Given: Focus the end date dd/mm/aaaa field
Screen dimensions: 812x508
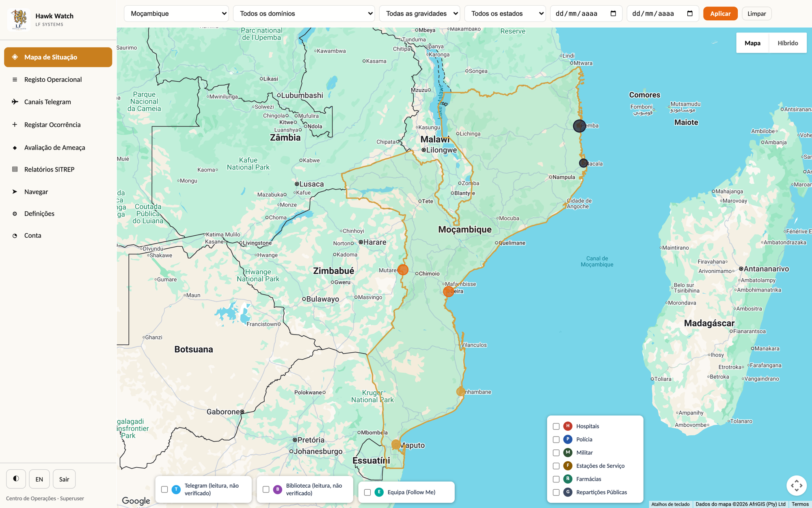Looking at the screenshot, I should (663, 13).
